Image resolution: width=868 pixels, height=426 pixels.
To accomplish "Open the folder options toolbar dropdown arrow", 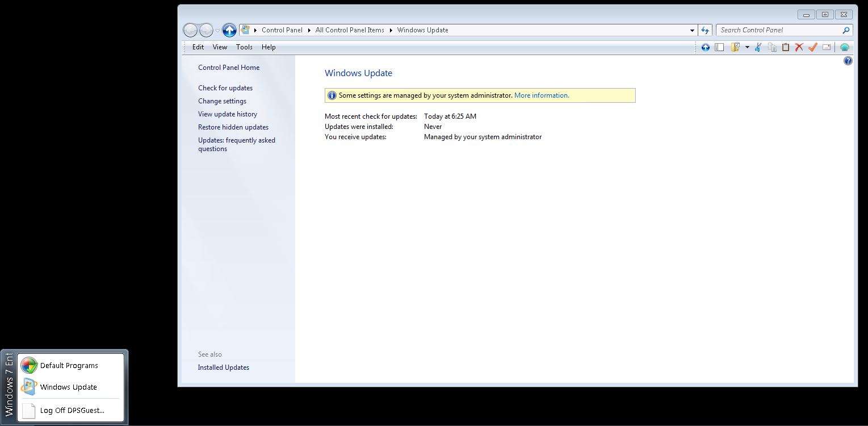I will point(747,47).
